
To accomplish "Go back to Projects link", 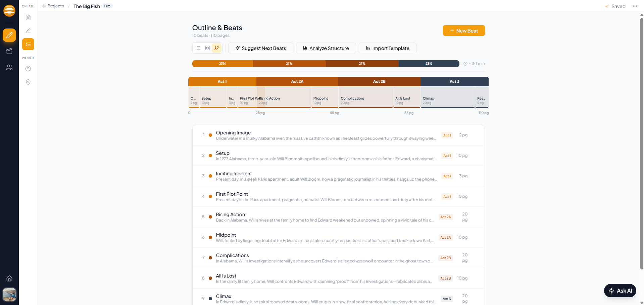I will pos(53,6).
